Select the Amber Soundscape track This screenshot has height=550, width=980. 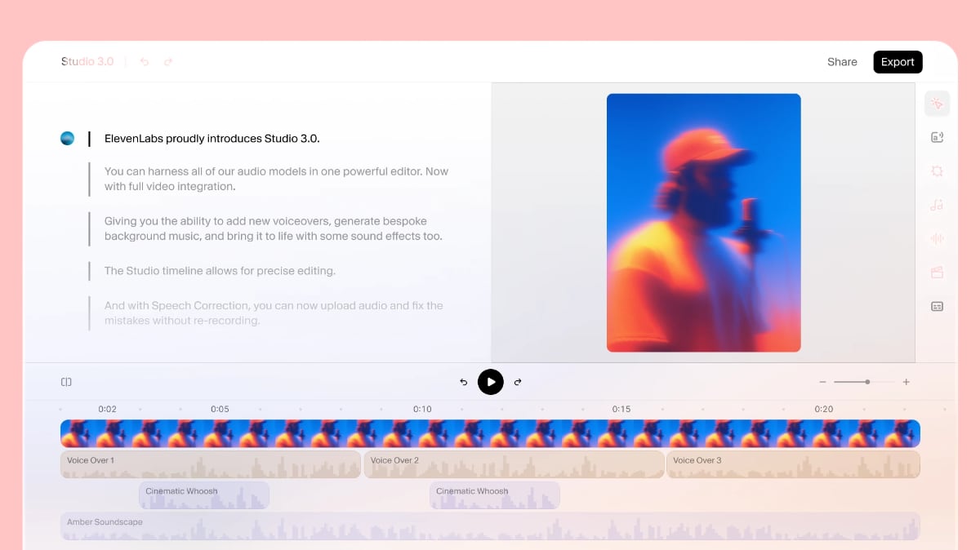coord(490,526)
